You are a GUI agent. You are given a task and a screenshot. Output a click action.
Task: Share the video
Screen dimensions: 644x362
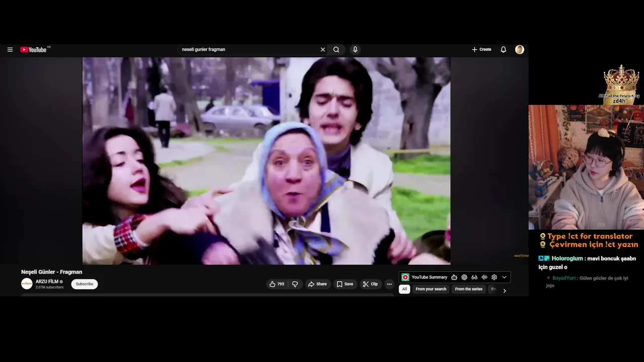(x=317, y=284)
